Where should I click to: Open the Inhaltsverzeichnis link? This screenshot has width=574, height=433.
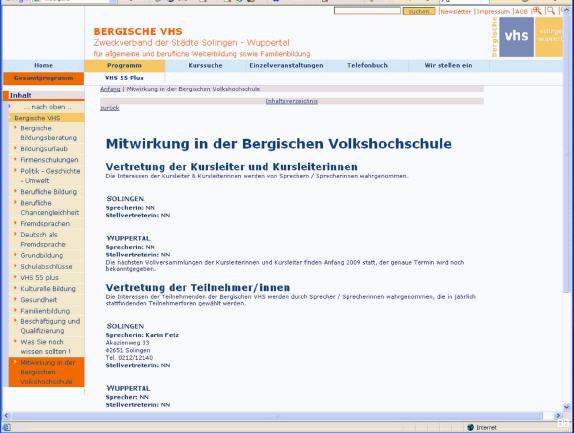pyautogui.click(x=291, y=101)
